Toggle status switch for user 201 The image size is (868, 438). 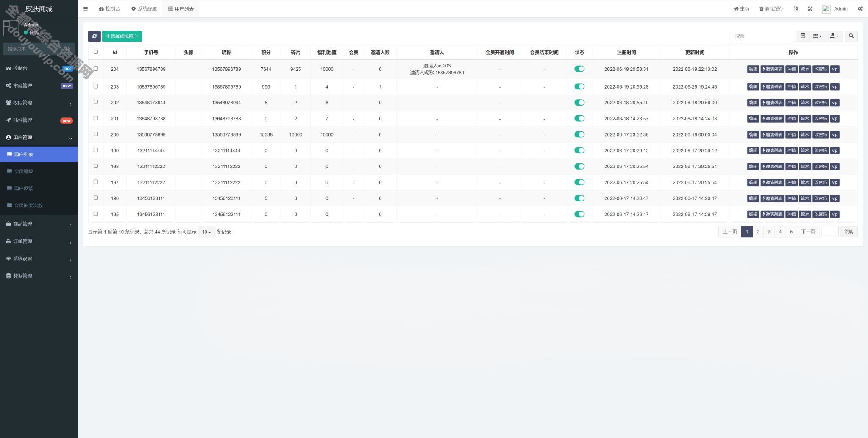(x=579, y=119)
